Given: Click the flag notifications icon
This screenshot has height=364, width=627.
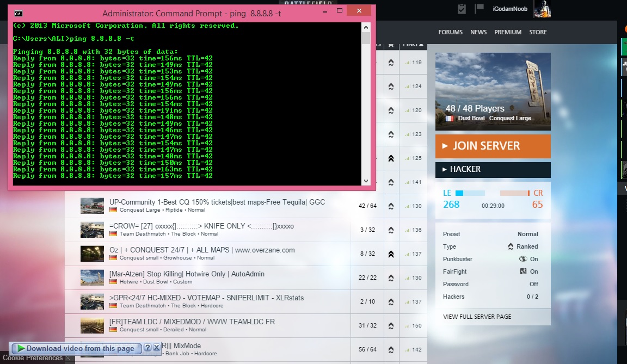Looking at the screenshot, I should tap(480, 9).
